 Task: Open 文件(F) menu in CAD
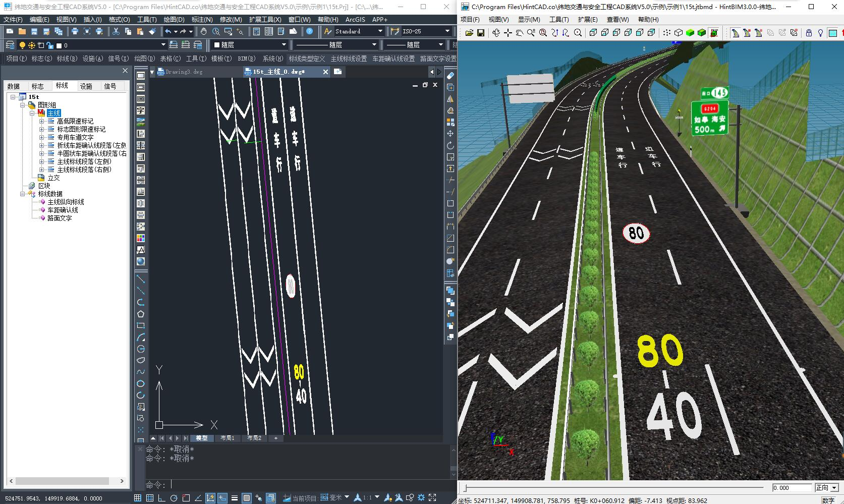13,19
